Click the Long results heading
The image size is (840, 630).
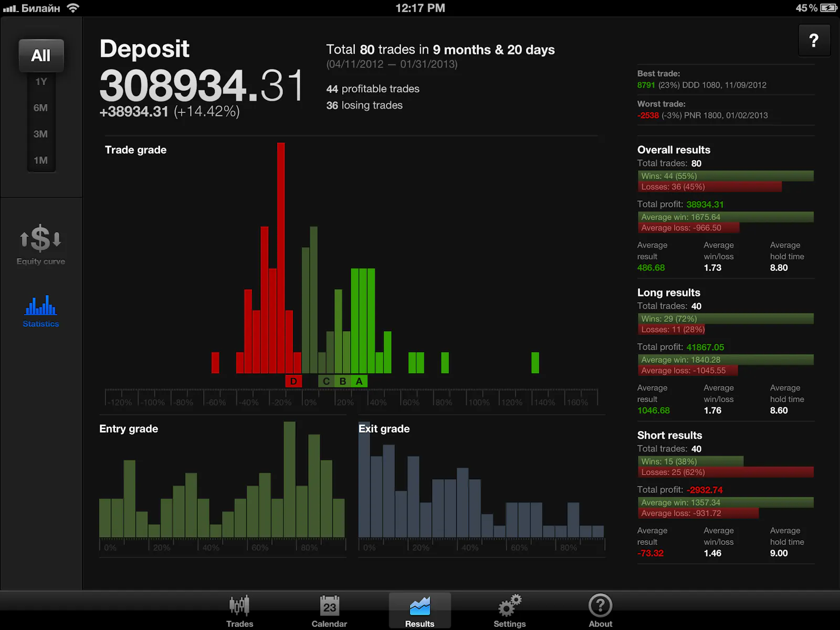tap(669, 293)
